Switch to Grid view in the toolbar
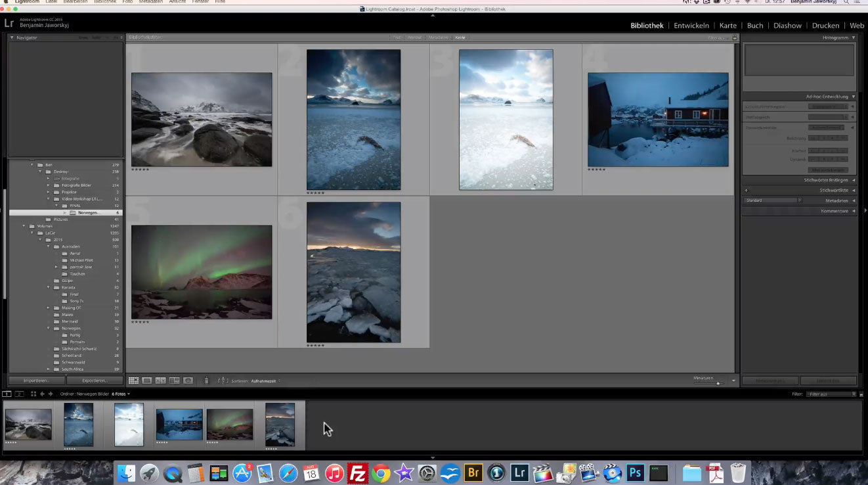The height and width of the screenshot is (485, 868). [133, 381]
